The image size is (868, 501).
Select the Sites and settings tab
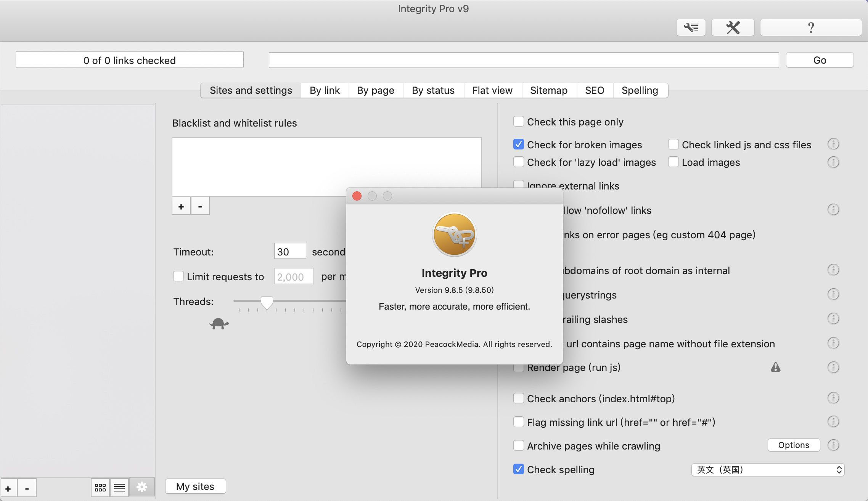[251, 90]
